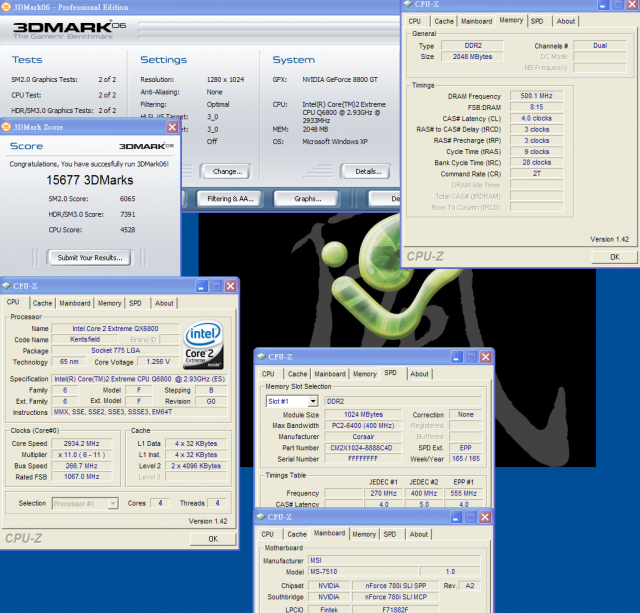This screenshot has height=613, width=640.
Task: Click the CAS# Latency value 4.0 clocks
Action: [x=536, y=118]
